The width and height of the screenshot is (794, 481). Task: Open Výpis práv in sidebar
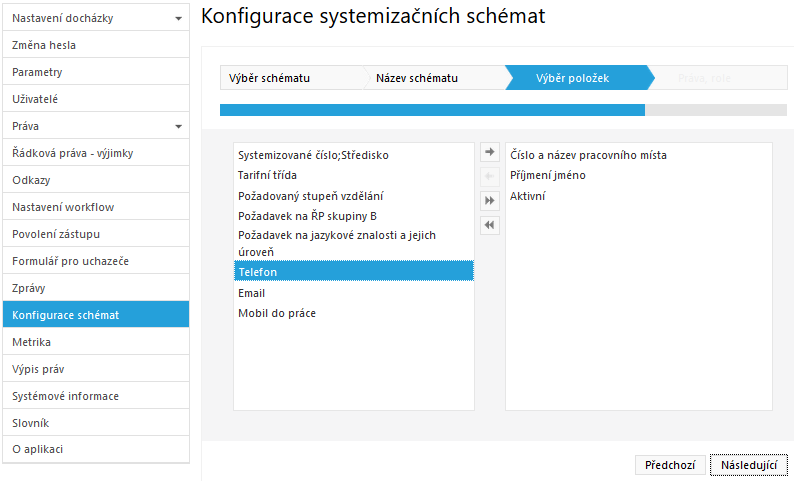[x=96, y=369]
